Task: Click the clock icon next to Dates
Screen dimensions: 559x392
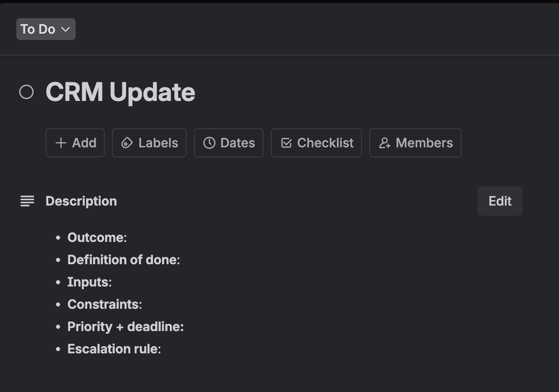Action: (x=208, y=143)
